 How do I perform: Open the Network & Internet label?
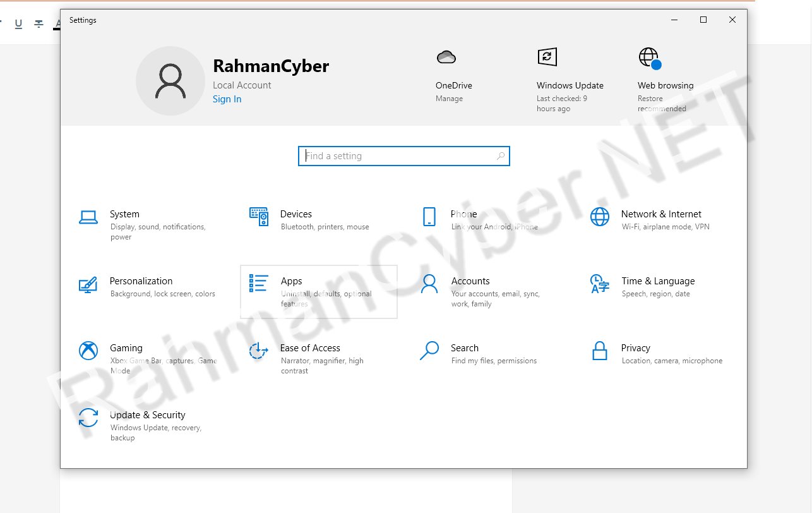(x=661, y=214)
